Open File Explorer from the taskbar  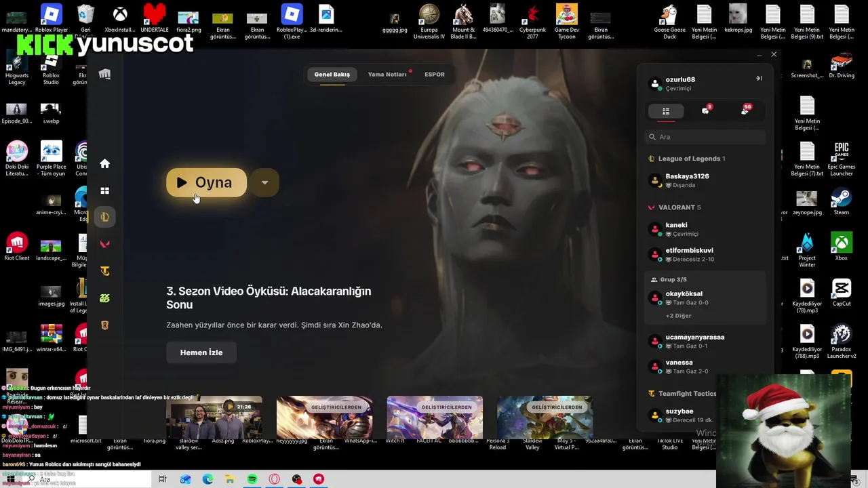(x=230, y=479)
